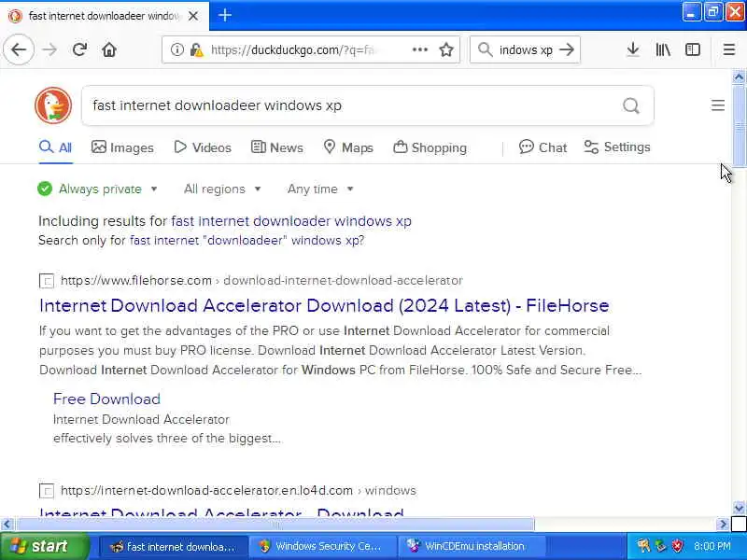The width and height of the screenshot is (747, 560).
Task: Show site information icon in address bar
Action: (176, 49)
